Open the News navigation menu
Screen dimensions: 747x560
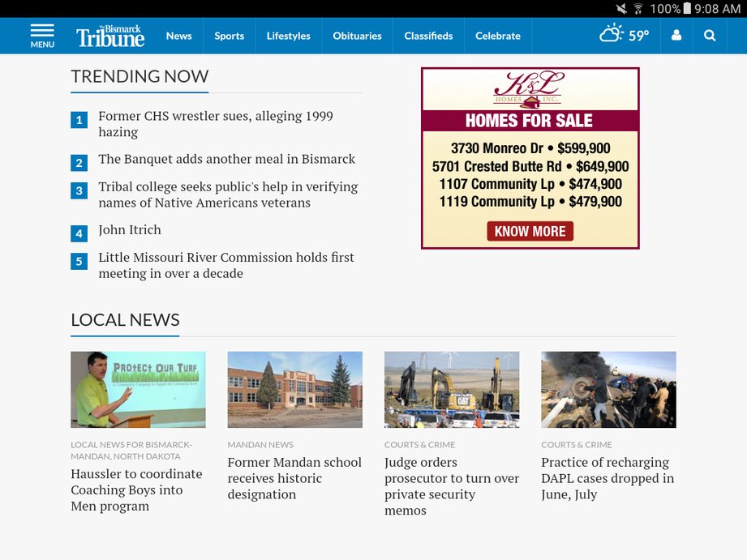tap(178, 36)
